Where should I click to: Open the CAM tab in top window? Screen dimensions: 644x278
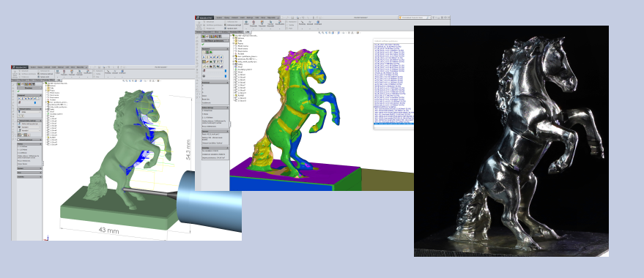pos(247,32)
